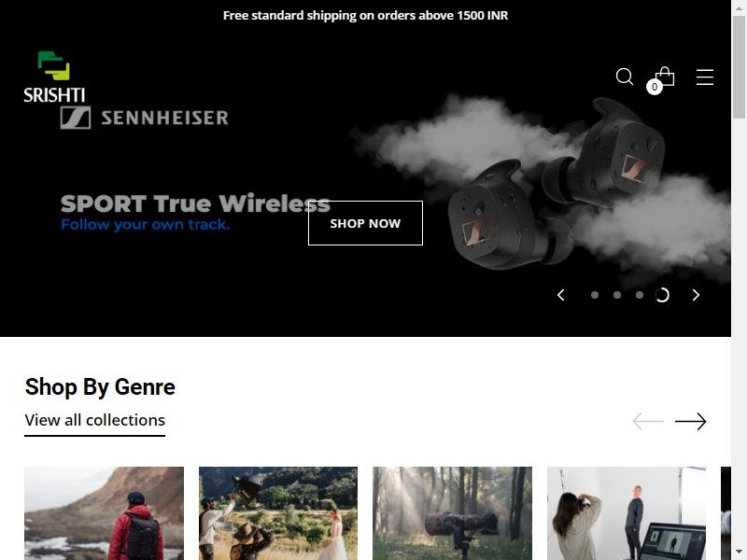Open the hiker with backpack genre thumbnail
The height and width of the screenshot is (560, 747).
point(104,513)
